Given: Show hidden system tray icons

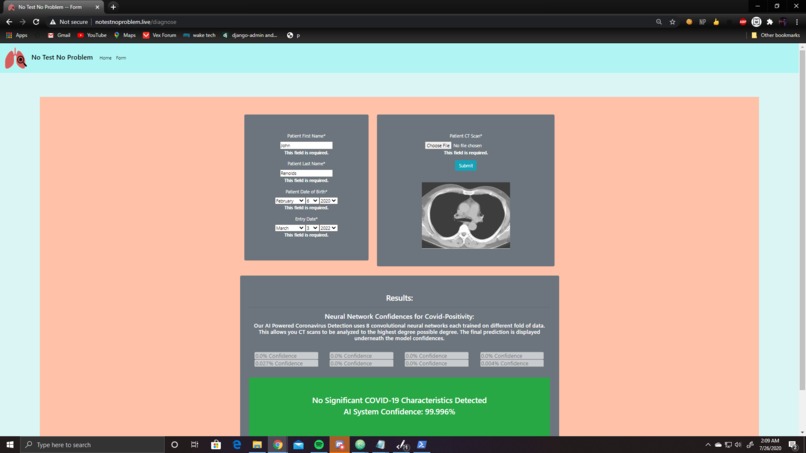Looking at the screenshot, I should pyautogui.click(x=708, y=445).
